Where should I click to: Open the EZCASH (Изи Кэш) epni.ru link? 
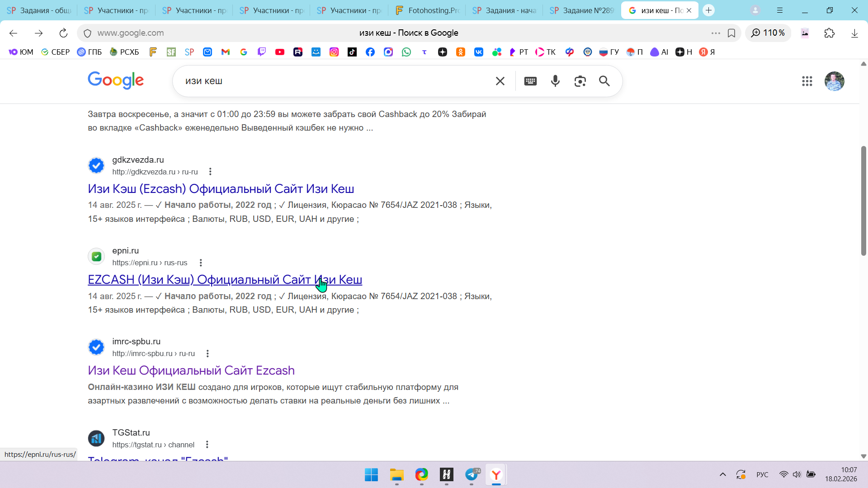[225, 280]
